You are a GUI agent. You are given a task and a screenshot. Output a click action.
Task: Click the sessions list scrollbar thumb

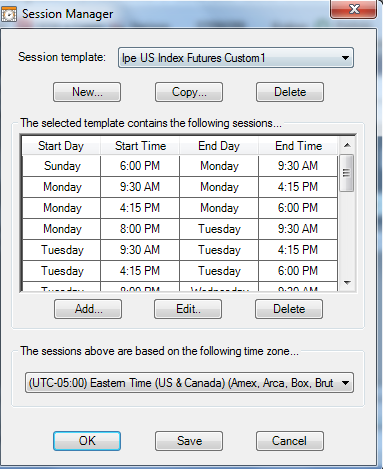347,173
